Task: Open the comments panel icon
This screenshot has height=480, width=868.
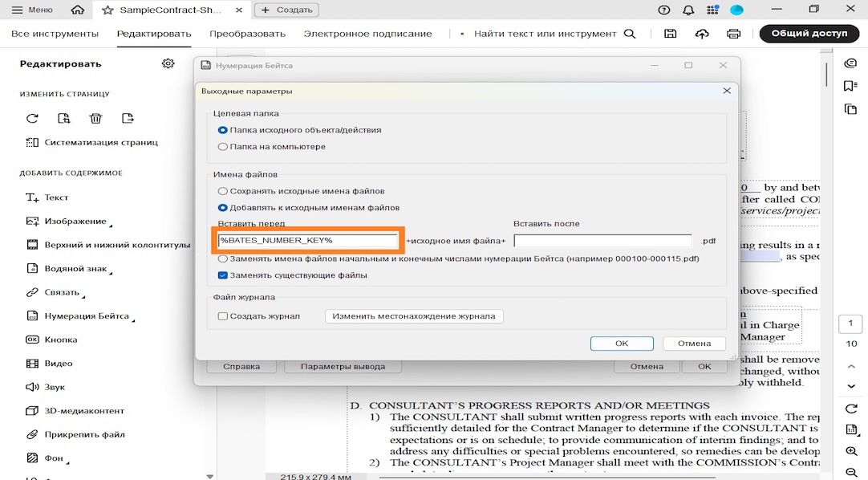Action: (x=850, y=63)
